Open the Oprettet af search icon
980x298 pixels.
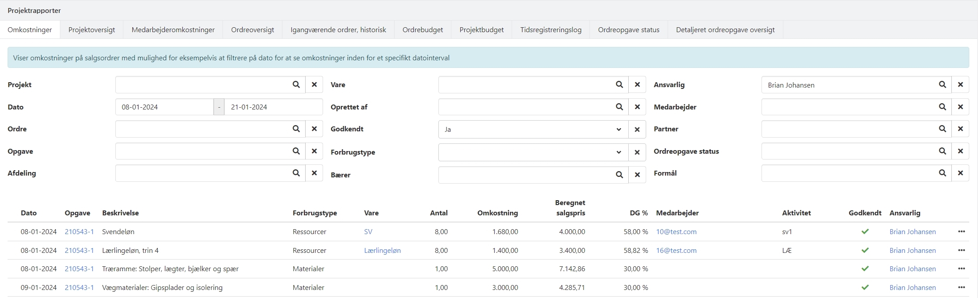coord(619,107)
